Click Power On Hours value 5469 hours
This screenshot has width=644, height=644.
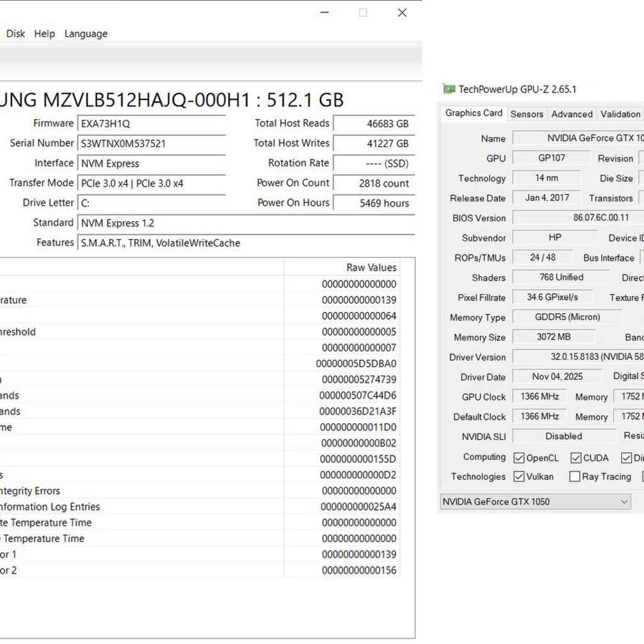(x=374, y=203)
